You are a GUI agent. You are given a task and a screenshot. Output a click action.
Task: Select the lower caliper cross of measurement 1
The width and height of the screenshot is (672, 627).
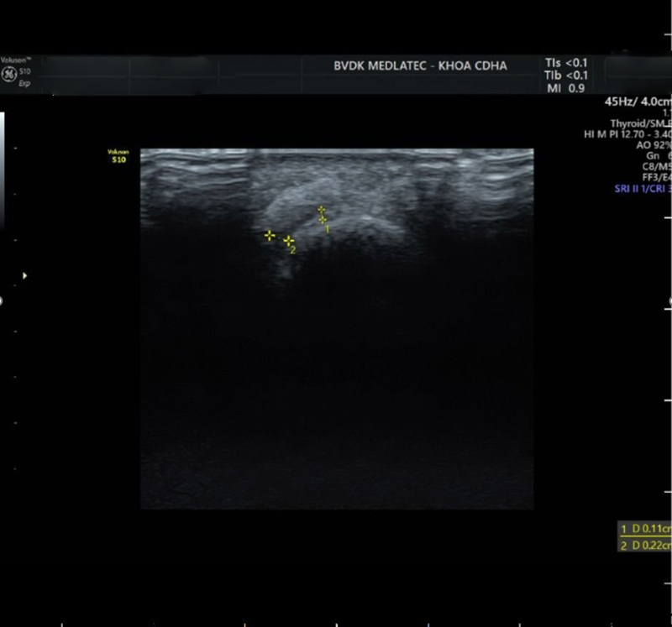coord(323,219)
